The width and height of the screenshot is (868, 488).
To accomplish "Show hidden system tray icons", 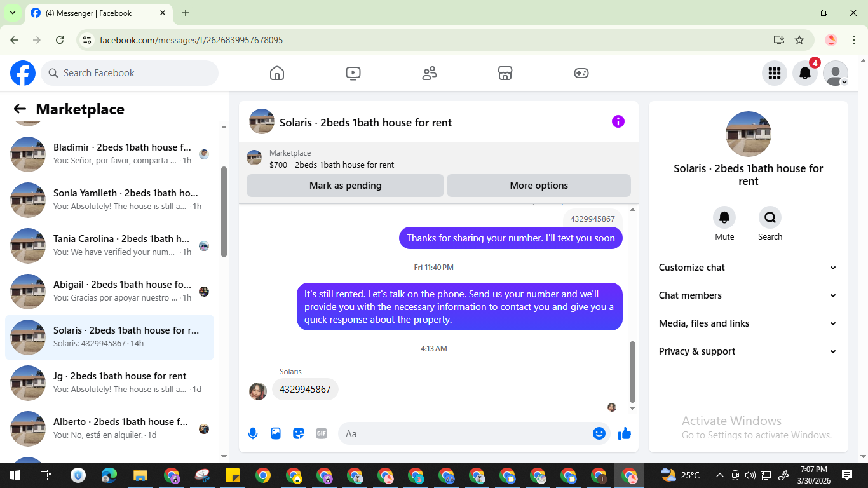I will 720,475.
